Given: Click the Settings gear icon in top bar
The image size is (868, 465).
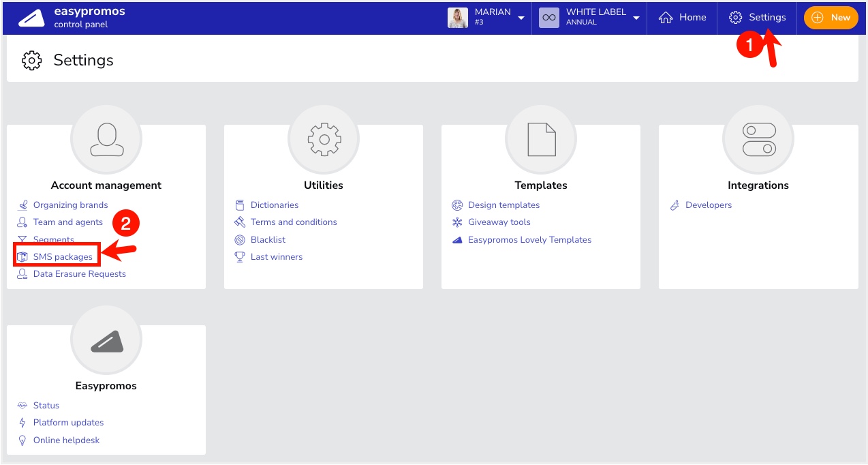Looking at the screenshot, I should (x=735, y=18).
